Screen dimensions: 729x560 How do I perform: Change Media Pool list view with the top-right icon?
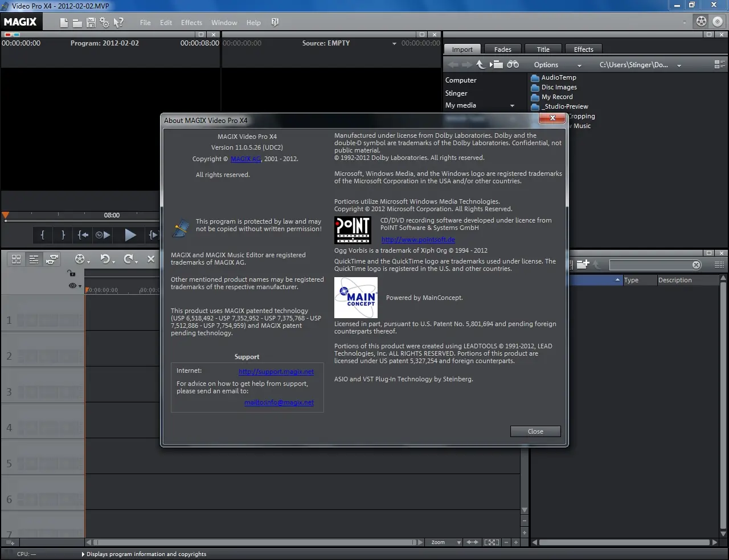coord(720,65)
